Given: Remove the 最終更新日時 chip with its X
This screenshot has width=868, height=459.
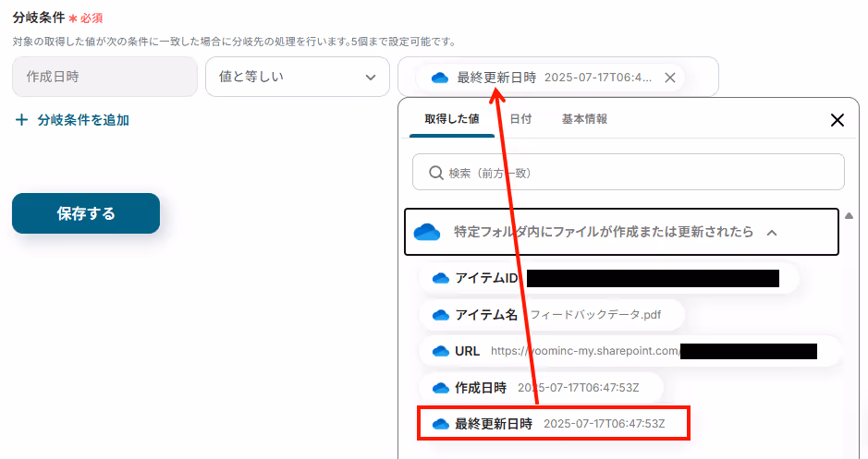Looking at the screenshot, I should pyautogui.click(x=670, y=78).
